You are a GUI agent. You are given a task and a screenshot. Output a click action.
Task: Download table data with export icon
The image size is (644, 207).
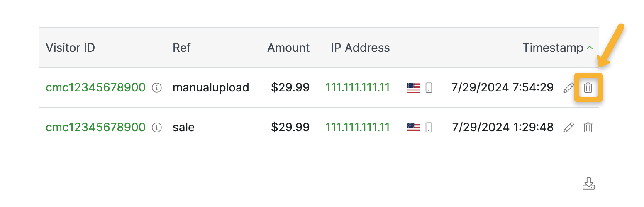(x=589, y=183)
